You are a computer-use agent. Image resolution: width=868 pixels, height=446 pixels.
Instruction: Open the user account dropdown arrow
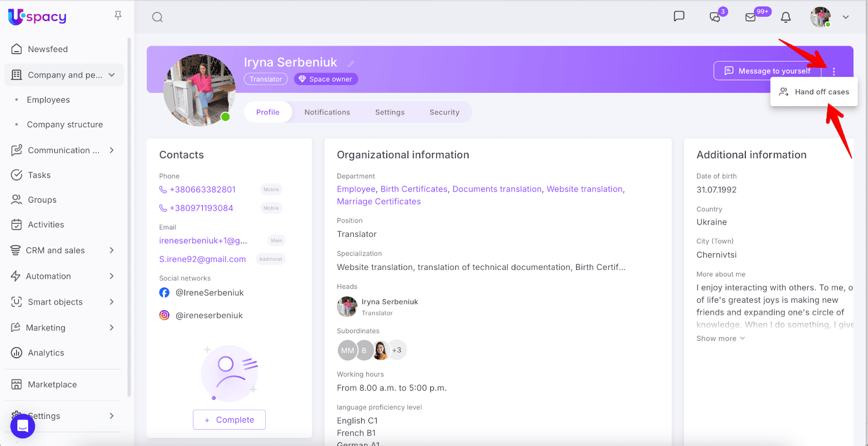click(x=845, y=17)
